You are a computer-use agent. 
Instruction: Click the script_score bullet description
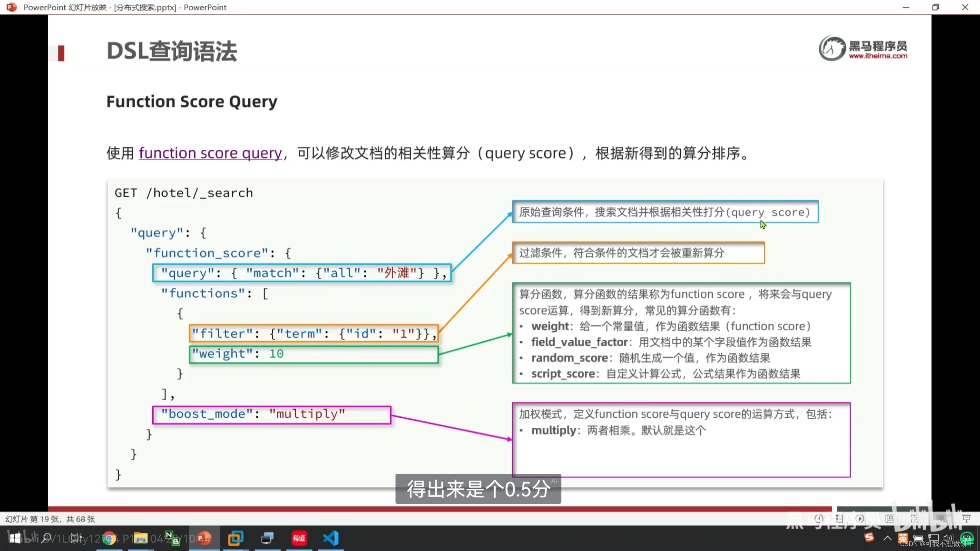point(666,374)
